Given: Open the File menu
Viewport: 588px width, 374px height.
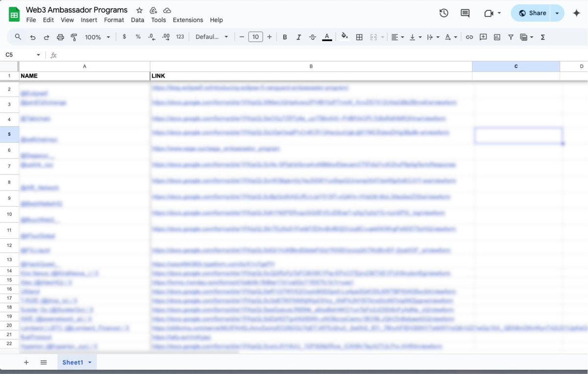Looking at the screenshot, I should coord(31,20).
